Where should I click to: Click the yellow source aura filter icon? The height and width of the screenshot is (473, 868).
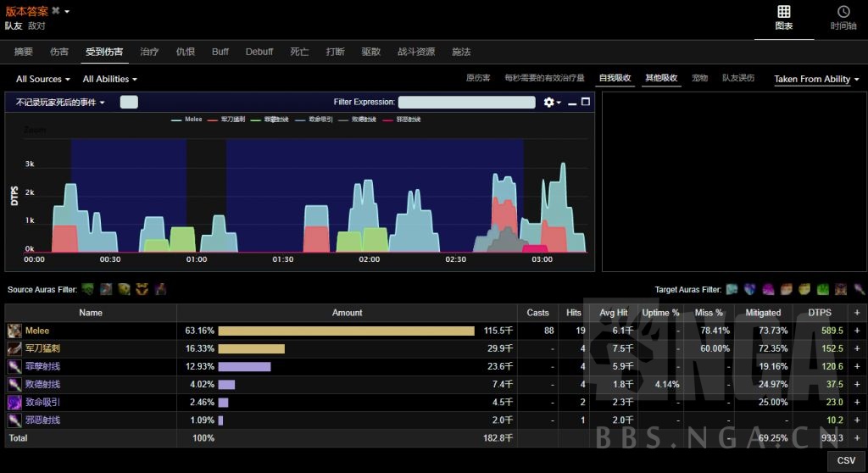[124, 289]
